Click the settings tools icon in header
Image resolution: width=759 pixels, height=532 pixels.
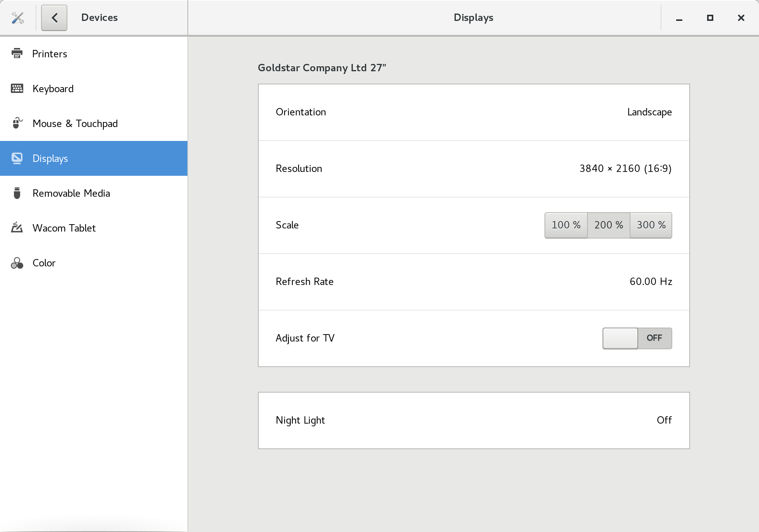pyautogui.click(x=18, y=18)
